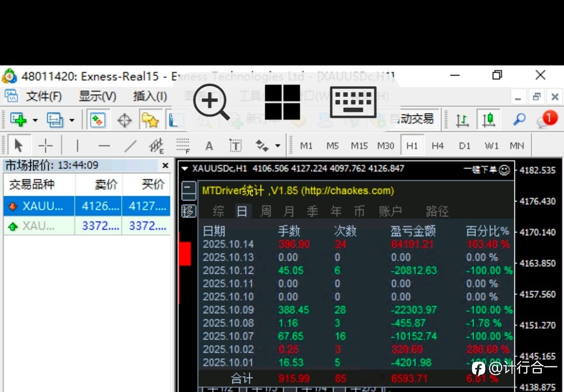Expand the Profiles dropdown arrow
The width and height of the screenshot is (564, 392).
pyautogui.click(x=72, y=120)
